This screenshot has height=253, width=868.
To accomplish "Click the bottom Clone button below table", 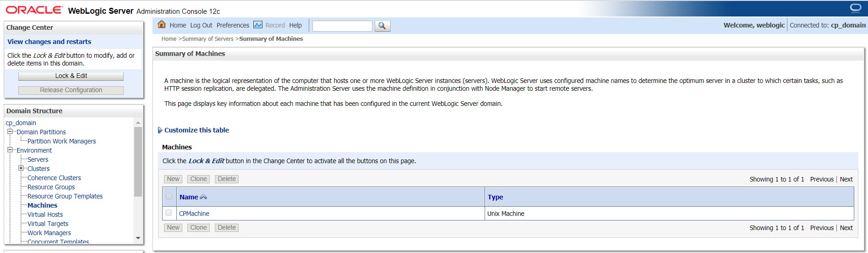I will [x=198, y=228].
